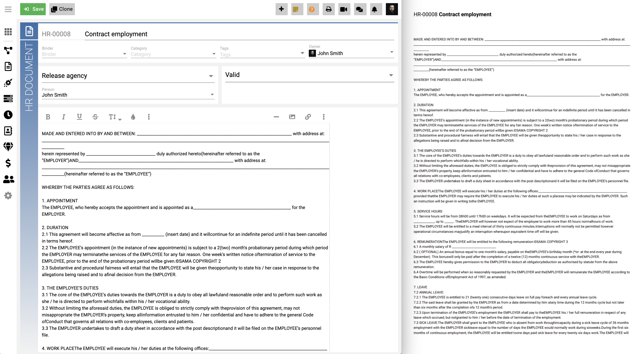Click 'WHEREBY THE PARTIES AGREE' line in editor

click(88, 187)
